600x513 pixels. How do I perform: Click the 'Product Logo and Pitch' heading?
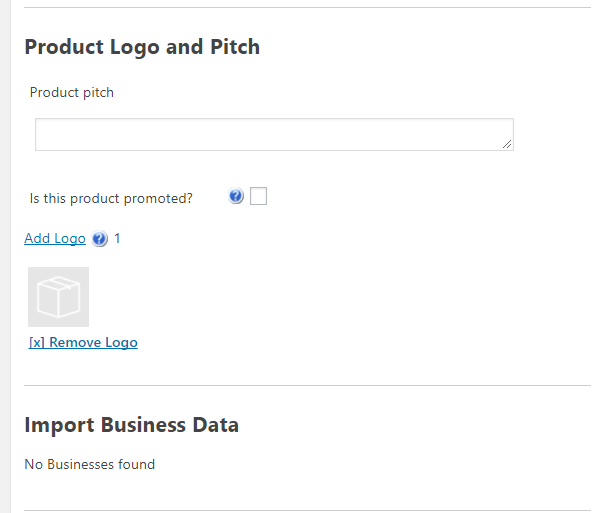142,47
